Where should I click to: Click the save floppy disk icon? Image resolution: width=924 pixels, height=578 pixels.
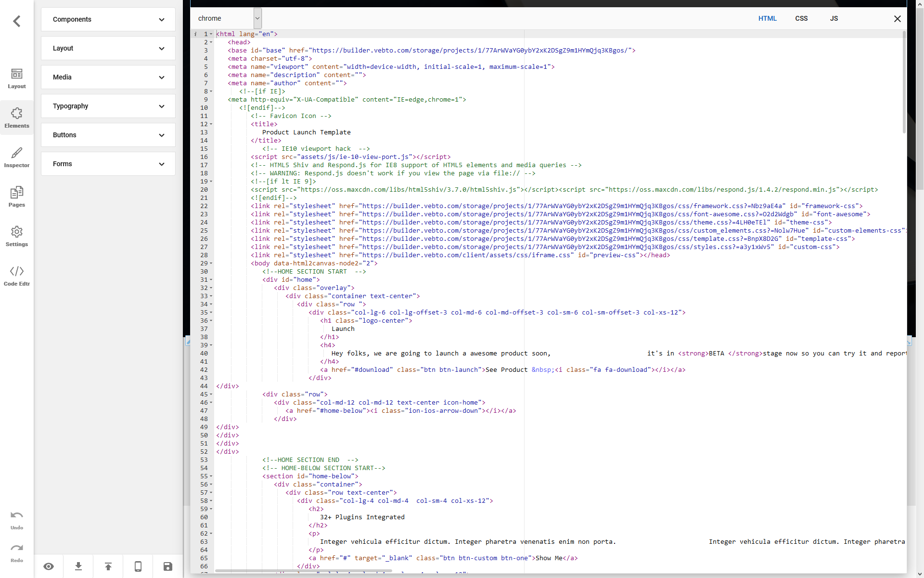tap(168, 566)
